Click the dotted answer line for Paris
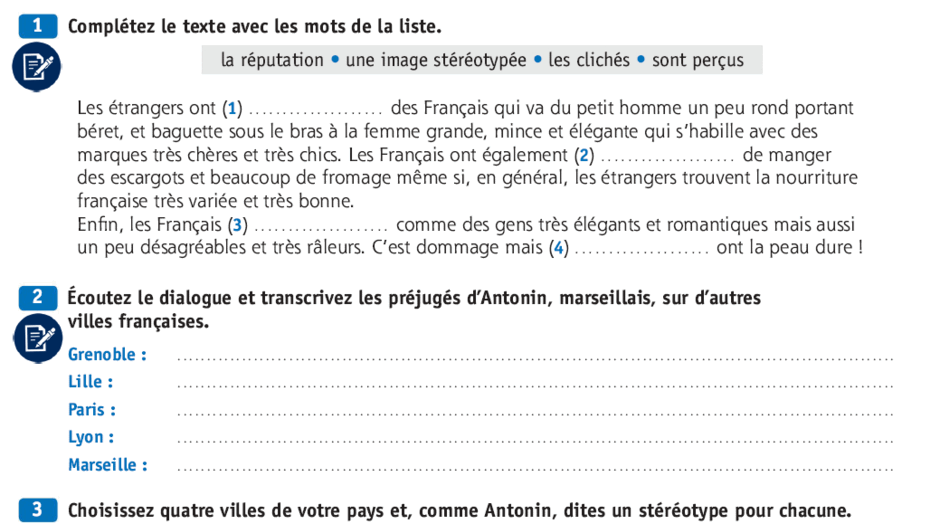Image resolution: width=940 pixels, height=524 pixels. point(535,413)
